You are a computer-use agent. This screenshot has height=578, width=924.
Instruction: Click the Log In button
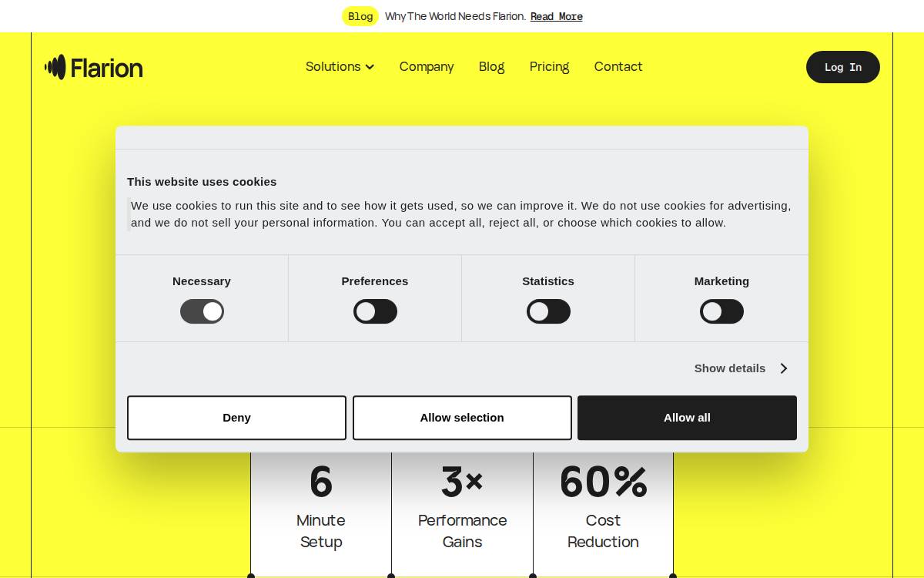point(843,67)
